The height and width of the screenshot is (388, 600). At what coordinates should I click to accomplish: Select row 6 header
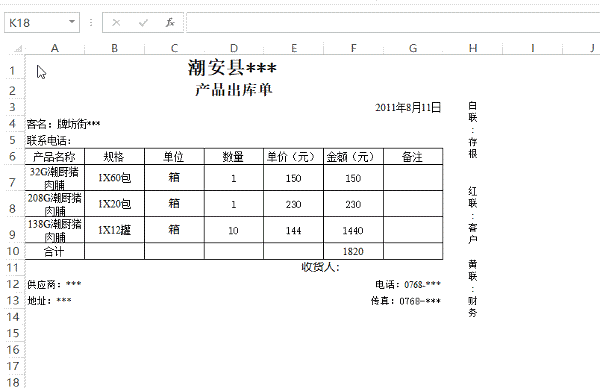click(13, 156)
